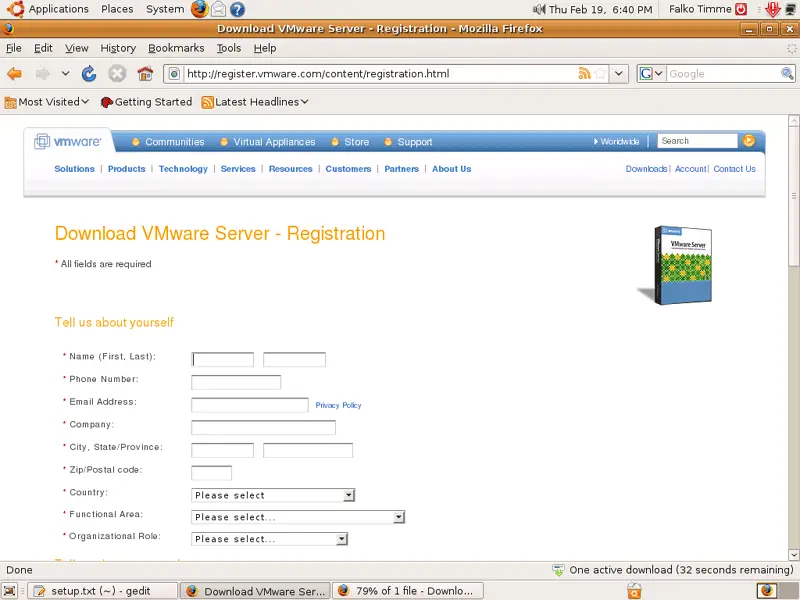The image size is (800, 600).
Task: Expand the Latest Headlines feed menu
Action: pyautogui.click(x=255, y=102)
